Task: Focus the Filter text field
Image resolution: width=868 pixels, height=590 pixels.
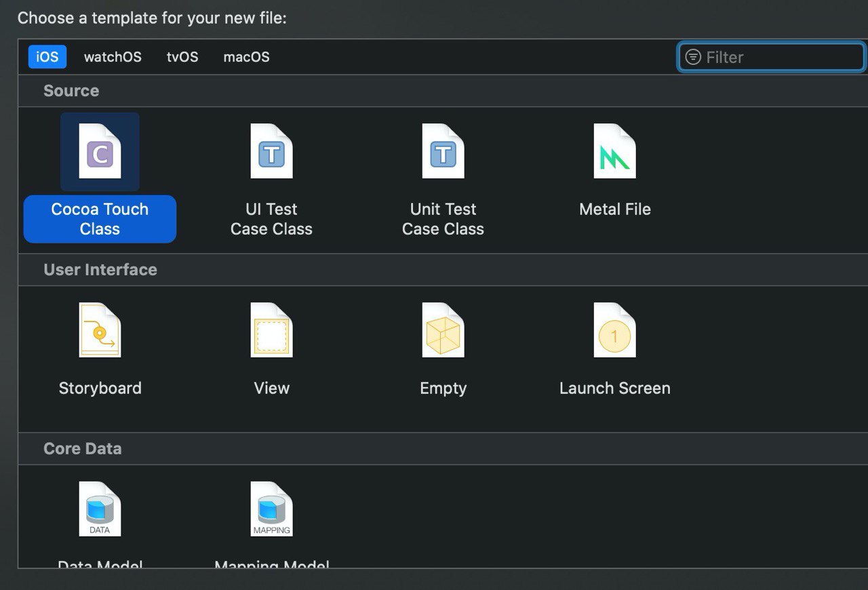Action: [771, 57]
